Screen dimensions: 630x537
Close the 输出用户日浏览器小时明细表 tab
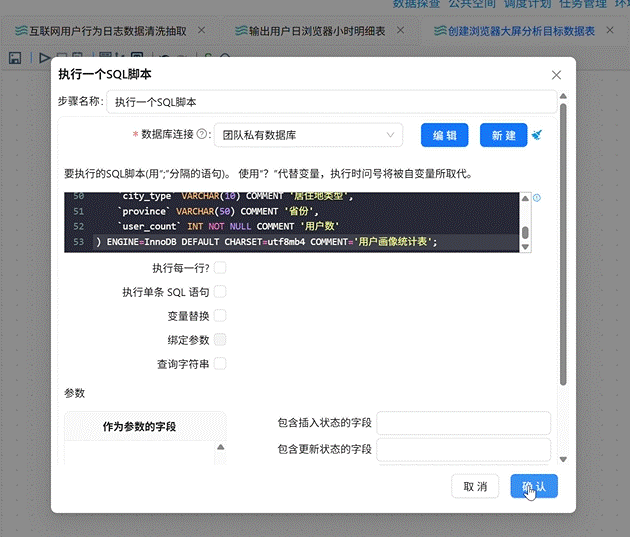pos(401,30)
